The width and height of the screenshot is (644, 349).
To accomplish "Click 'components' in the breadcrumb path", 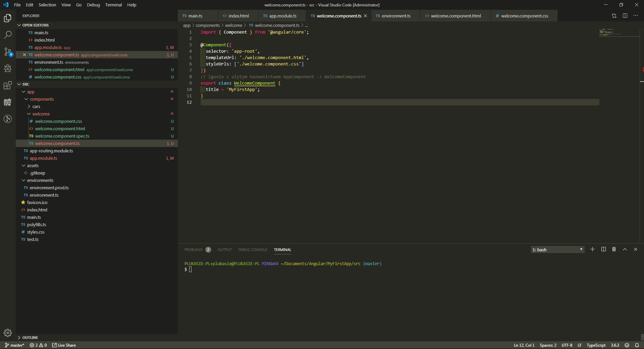I will coord(208,25).
